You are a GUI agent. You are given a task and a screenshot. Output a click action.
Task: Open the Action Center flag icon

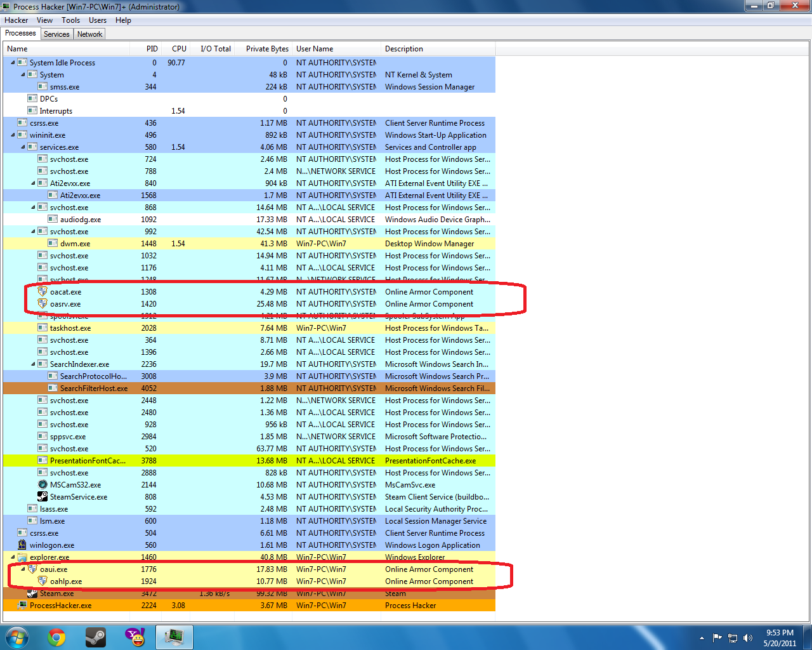pyautogui.click(x=717, y=638)
